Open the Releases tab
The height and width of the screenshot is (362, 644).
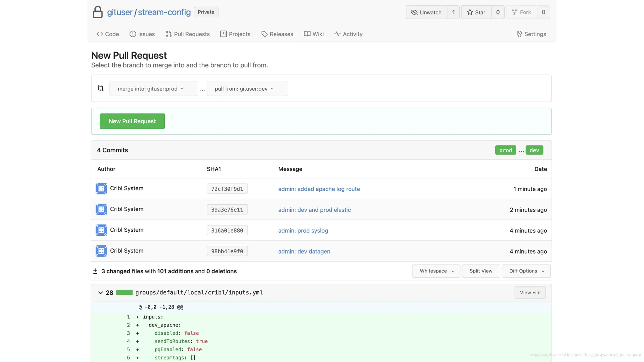click(277, 34)
